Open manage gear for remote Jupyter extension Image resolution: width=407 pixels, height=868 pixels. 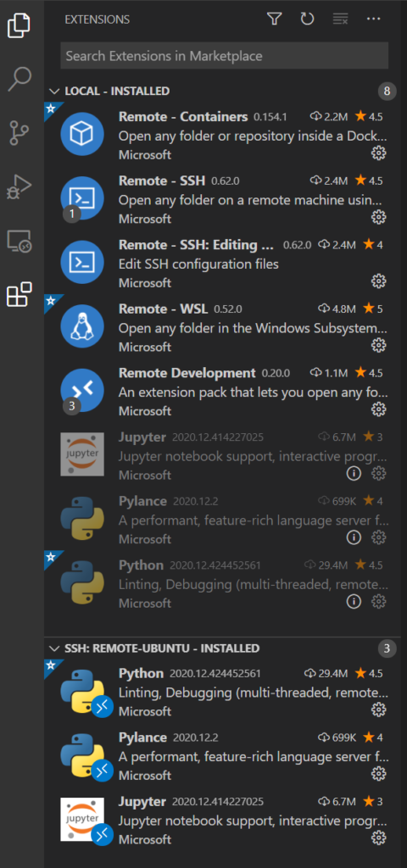pos(378,837)
